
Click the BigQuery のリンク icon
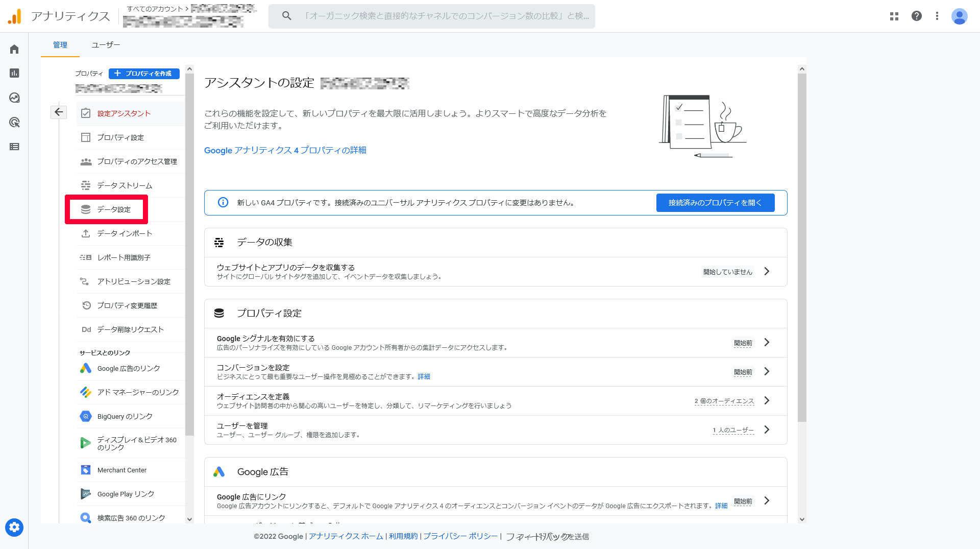pyautogui.click(x=86, y=416)
